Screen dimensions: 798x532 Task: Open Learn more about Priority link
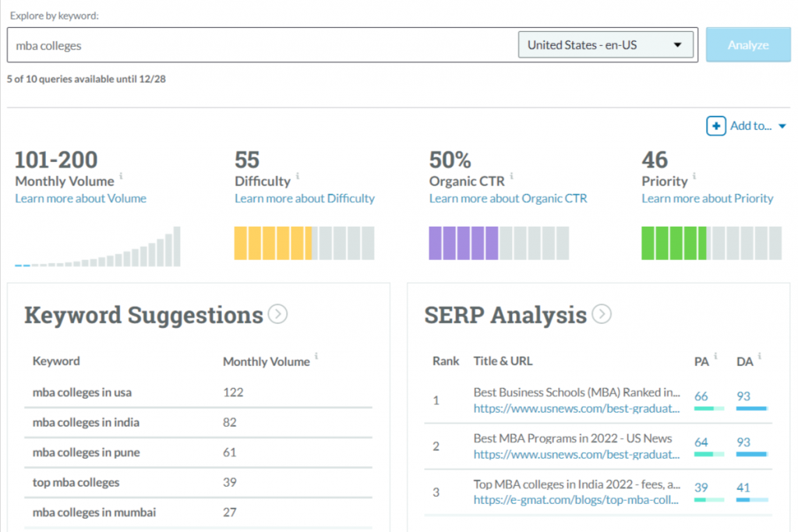click(x=707, y=199)
